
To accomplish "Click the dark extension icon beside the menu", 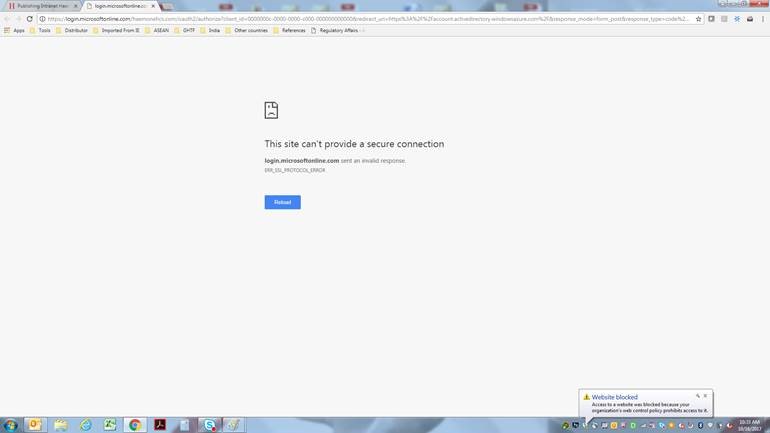I will point(750,19).
